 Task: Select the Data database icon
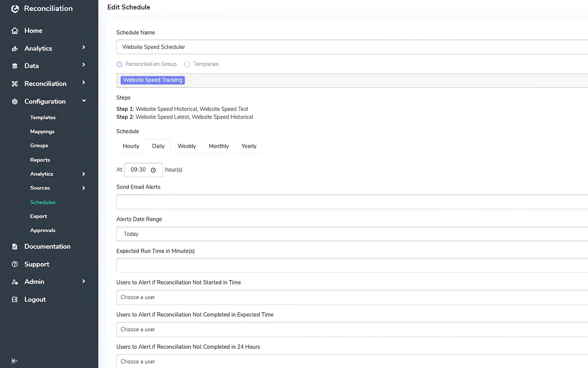point(15,66)
